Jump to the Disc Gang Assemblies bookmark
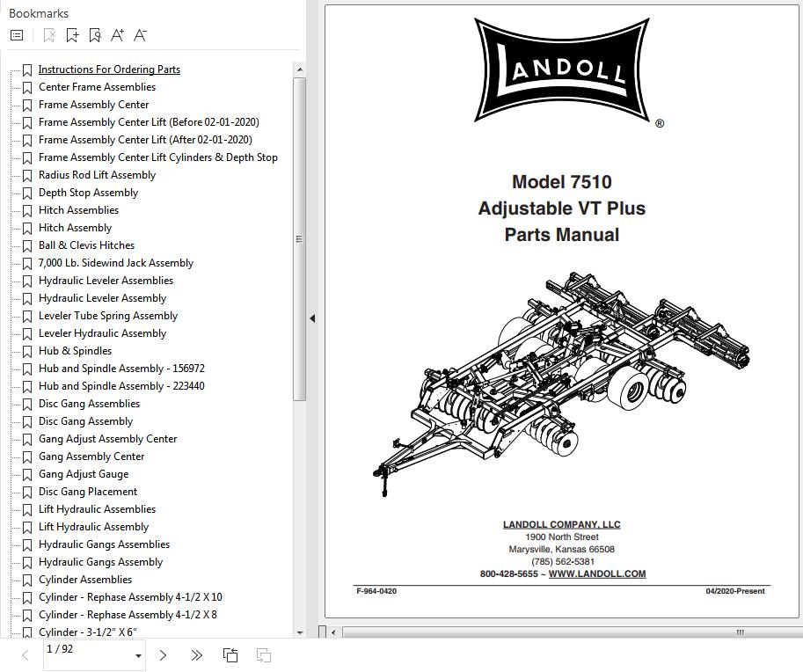This screenshot has height=672, width=803. click(89, 404)
